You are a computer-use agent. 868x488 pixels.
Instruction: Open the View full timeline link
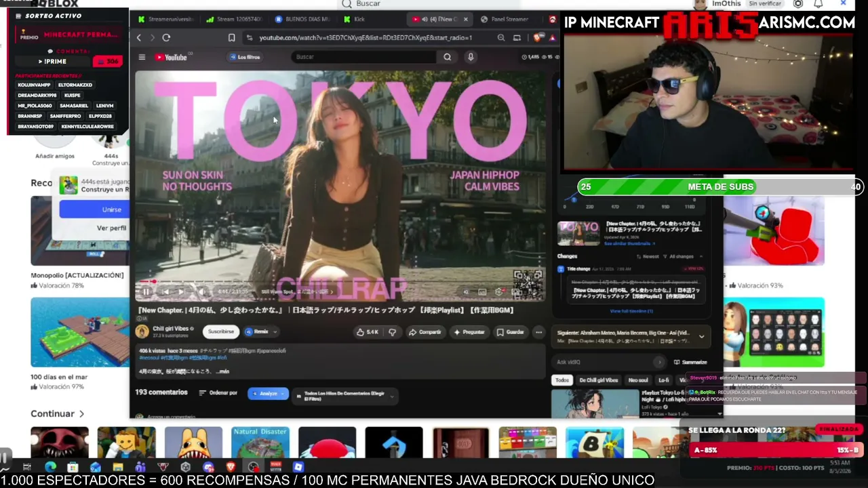pos(631,311)
